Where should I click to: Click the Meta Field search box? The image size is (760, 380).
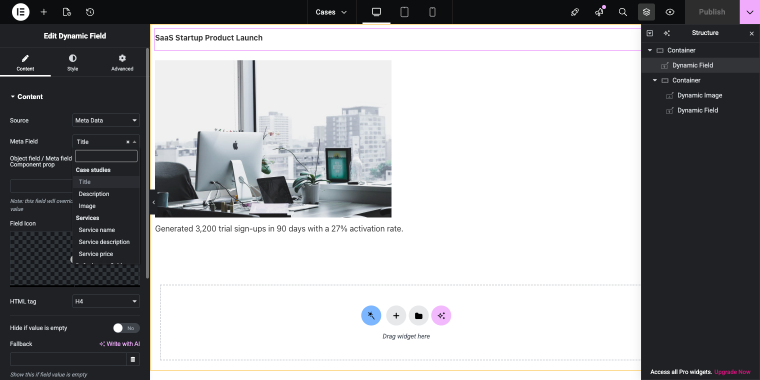[x=106, y=156]
